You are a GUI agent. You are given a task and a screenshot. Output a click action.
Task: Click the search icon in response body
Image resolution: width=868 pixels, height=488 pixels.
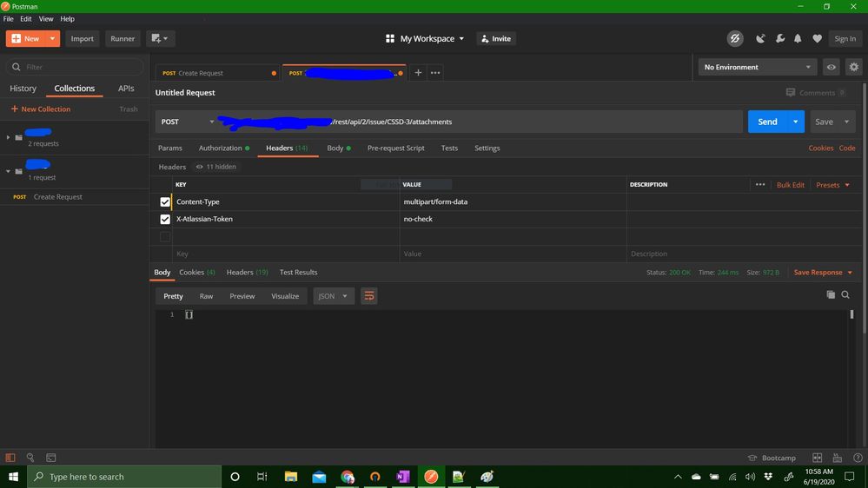click(845, 295)
